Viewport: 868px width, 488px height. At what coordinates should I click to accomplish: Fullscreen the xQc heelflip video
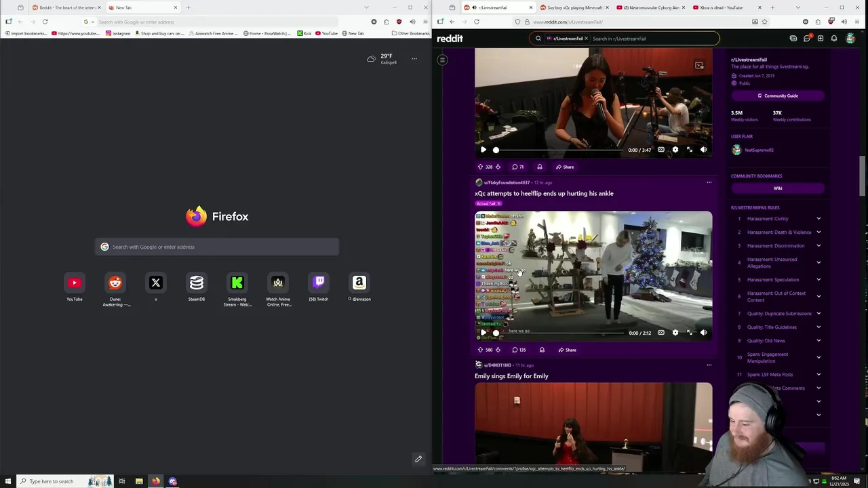click(x=690, y=333)
